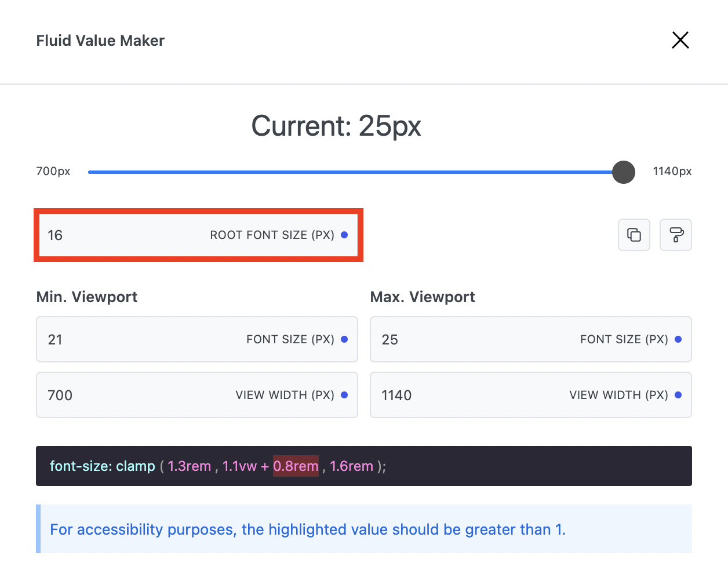Close the Fluid Value Maker dialog

(x=680, y=40)
